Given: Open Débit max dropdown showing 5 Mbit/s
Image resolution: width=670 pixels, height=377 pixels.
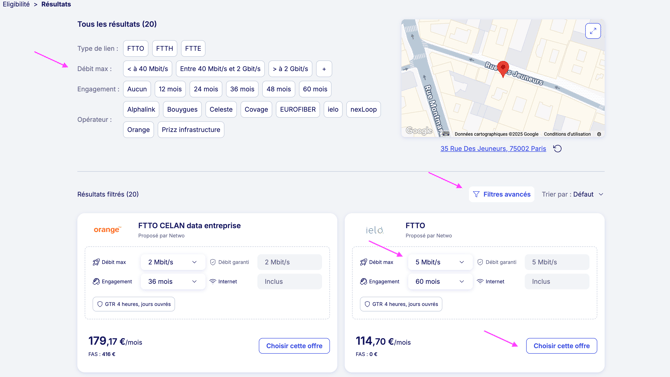Looking at the screenshot, I should point(440,262).
